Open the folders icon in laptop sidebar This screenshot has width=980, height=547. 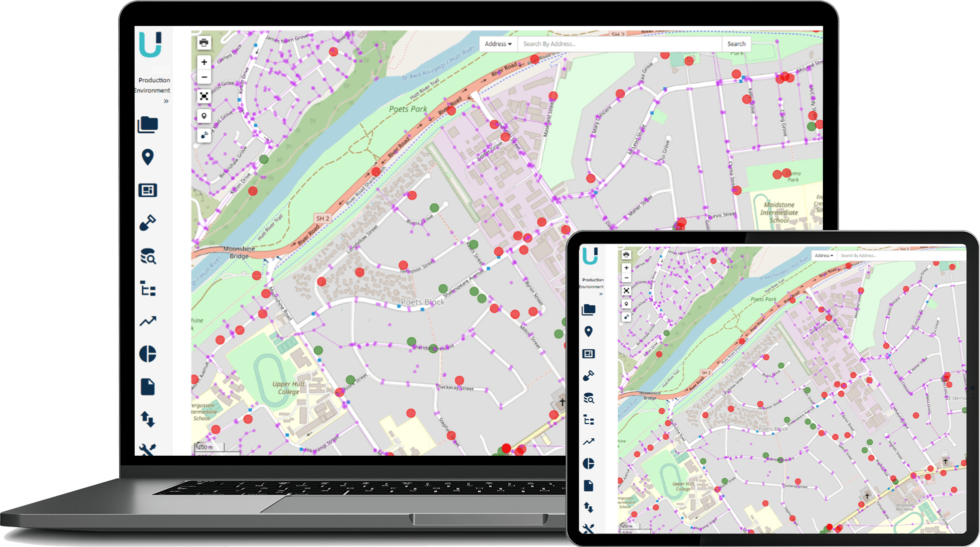coord(148,125)
